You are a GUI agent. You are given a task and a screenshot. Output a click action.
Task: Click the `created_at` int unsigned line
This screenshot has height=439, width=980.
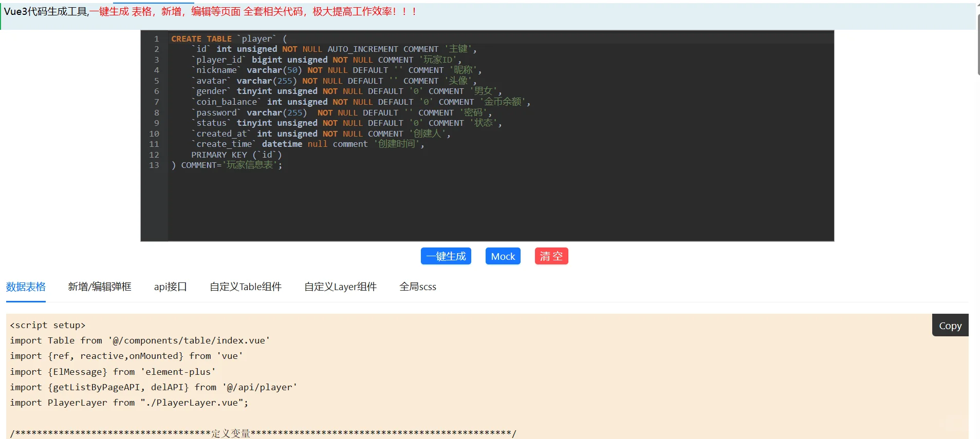321,133
